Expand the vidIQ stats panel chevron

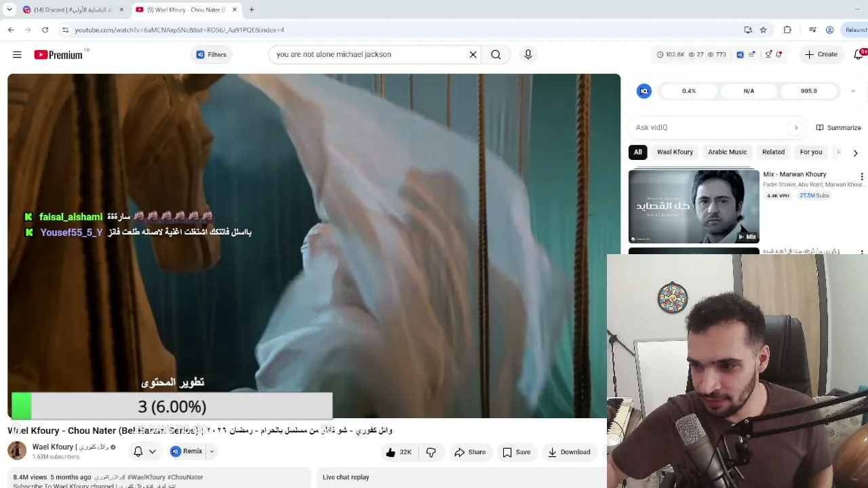[853, 91]
